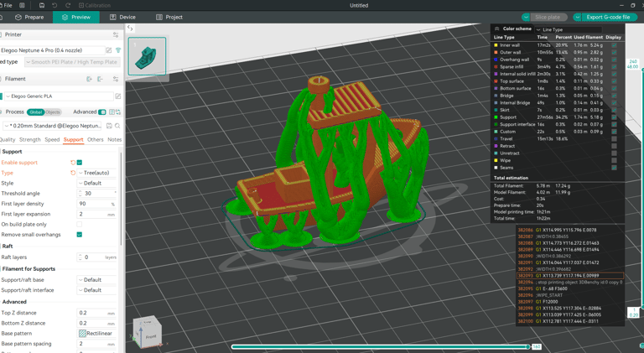Reset the Enable support value with revert arrow
644x353 pixels.
73,163
